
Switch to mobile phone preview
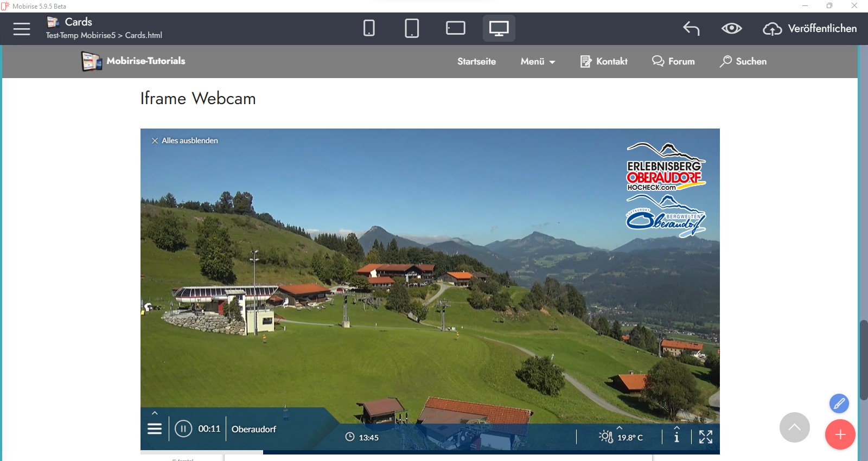(x=369, y=28)
